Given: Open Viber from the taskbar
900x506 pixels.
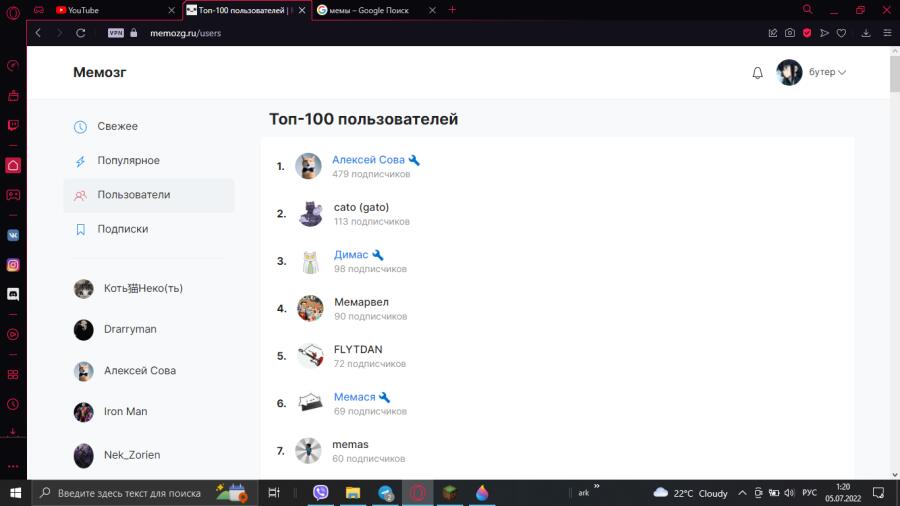Looking at the screenshot, I should [320, 493].
